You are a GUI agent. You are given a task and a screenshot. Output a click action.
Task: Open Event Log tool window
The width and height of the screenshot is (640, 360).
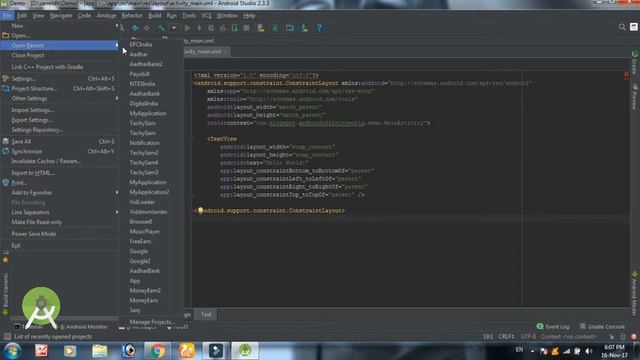[x=553, y=327]
